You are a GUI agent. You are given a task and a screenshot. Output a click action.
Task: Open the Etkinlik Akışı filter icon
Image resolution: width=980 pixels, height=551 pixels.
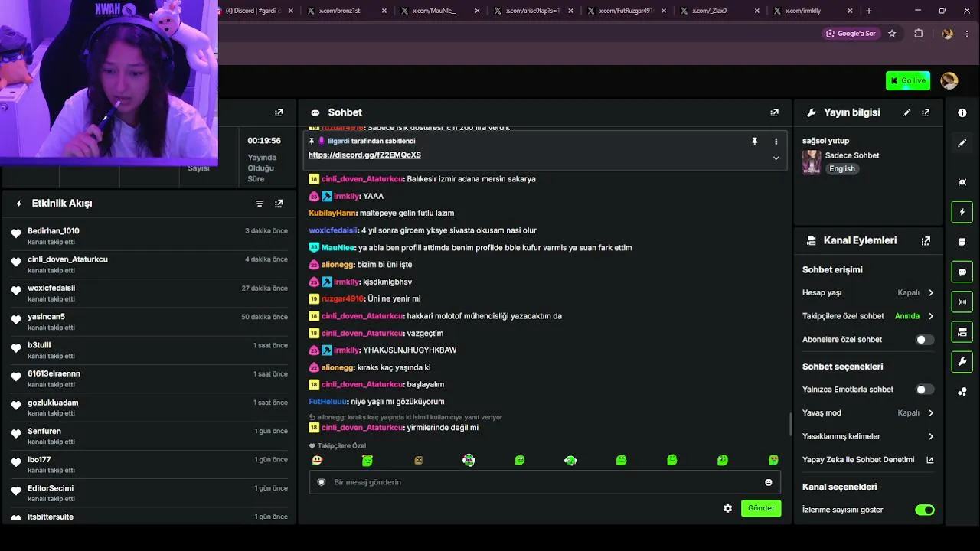click(x=260, y=204)
